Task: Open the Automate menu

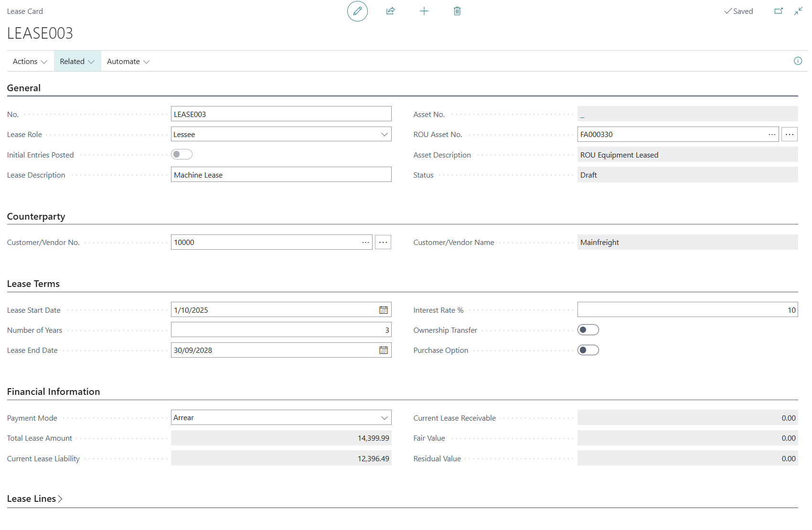Action: pos(128,61)
